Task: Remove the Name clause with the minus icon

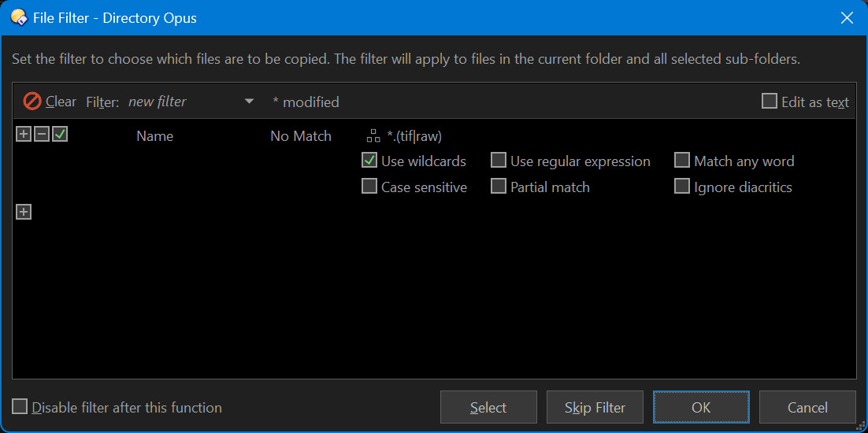Action: (x=42, y=135)
